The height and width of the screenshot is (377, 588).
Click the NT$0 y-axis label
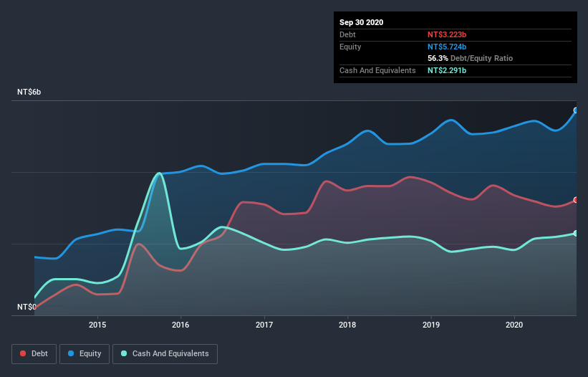tap(26, 307)
